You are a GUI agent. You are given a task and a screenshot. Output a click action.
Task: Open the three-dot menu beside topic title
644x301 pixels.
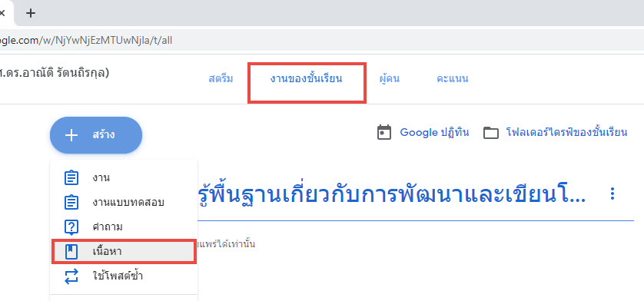pyautogui.click(x=612, y=193)
